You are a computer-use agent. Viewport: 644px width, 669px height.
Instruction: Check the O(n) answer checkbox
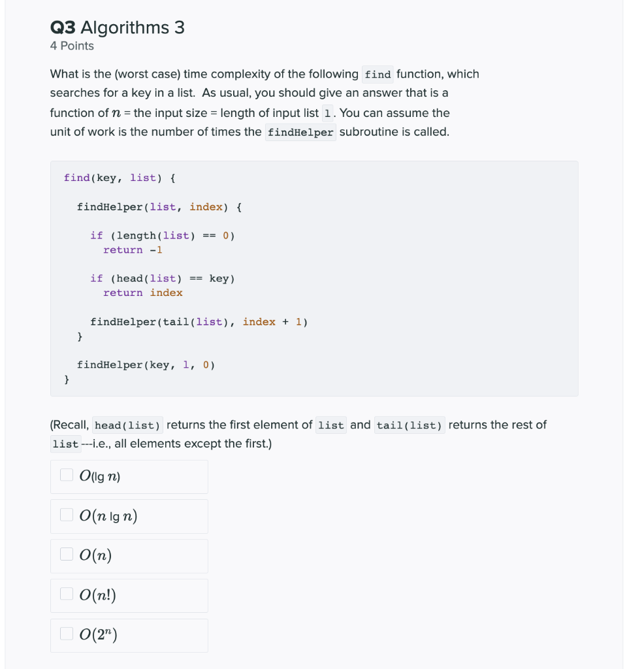click(66, 554)
